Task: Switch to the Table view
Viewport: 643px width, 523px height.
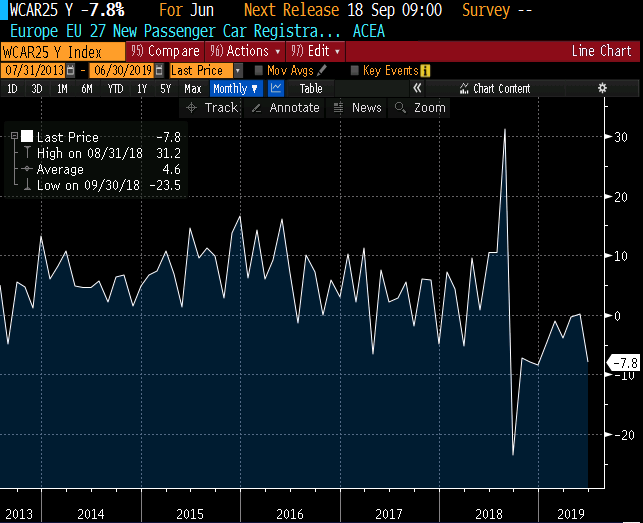Action: click(311, 89)
